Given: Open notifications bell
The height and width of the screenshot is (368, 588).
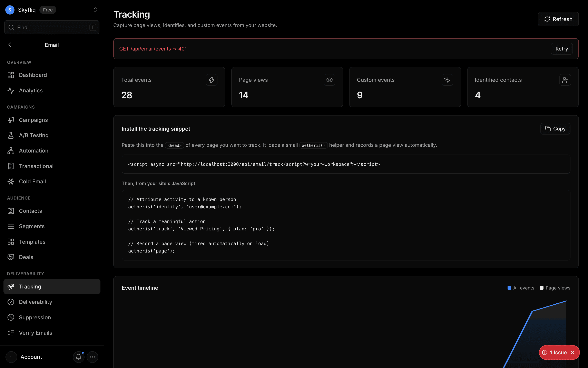Looking at the screenshot, I should 78,357.
